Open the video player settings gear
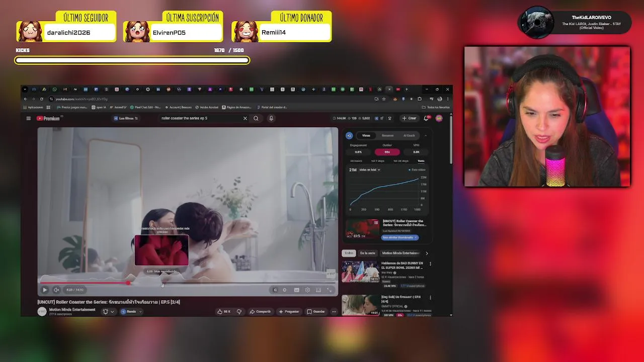Image resolution: width=644 pixels, height=362 pixels. click(307, 290)
